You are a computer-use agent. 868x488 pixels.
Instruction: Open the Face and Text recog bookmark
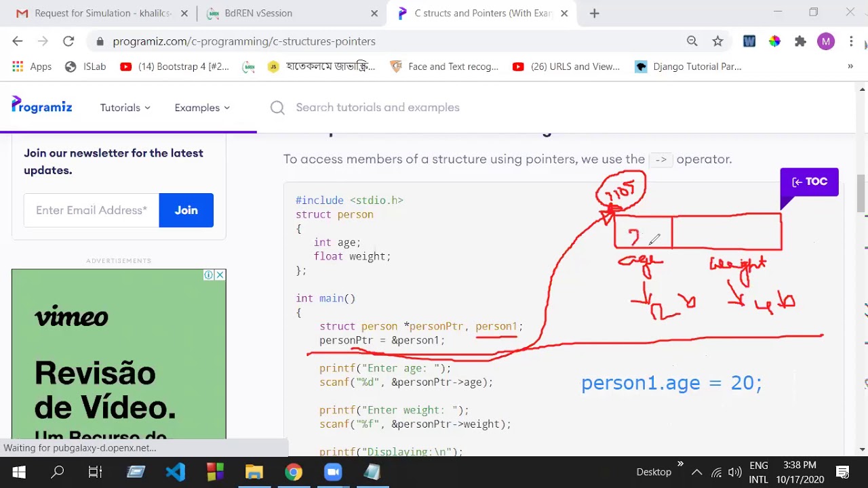click(444, 66)
